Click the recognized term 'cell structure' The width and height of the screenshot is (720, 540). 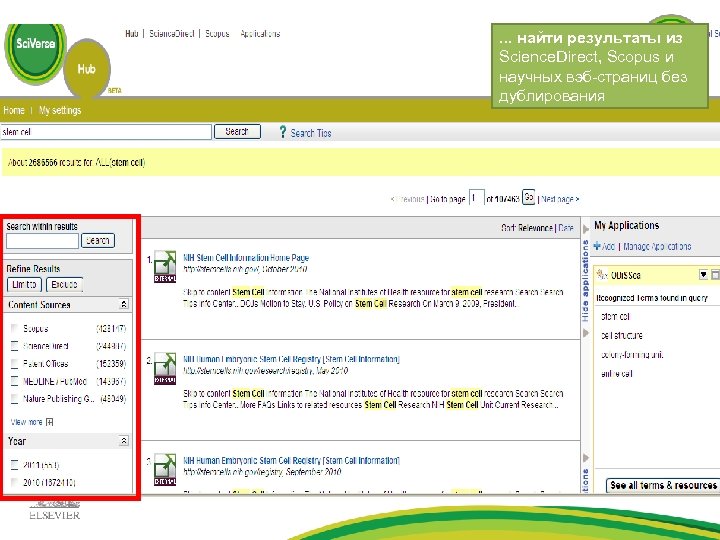tap(622, 335)
